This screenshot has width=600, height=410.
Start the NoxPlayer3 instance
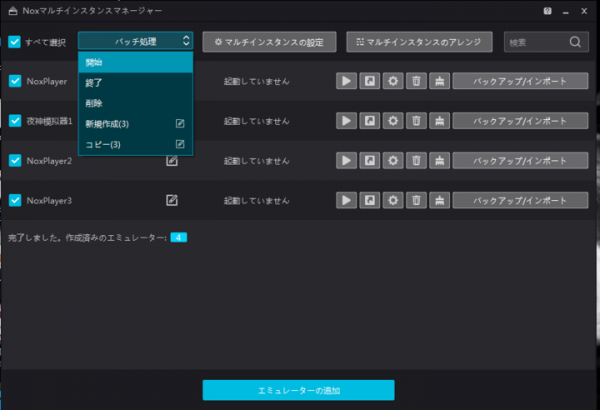point(346,200)
